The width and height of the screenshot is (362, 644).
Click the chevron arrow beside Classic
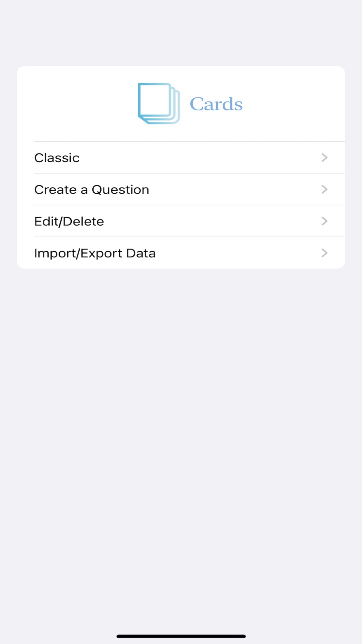pyautogui.click(x=324, y=158)
